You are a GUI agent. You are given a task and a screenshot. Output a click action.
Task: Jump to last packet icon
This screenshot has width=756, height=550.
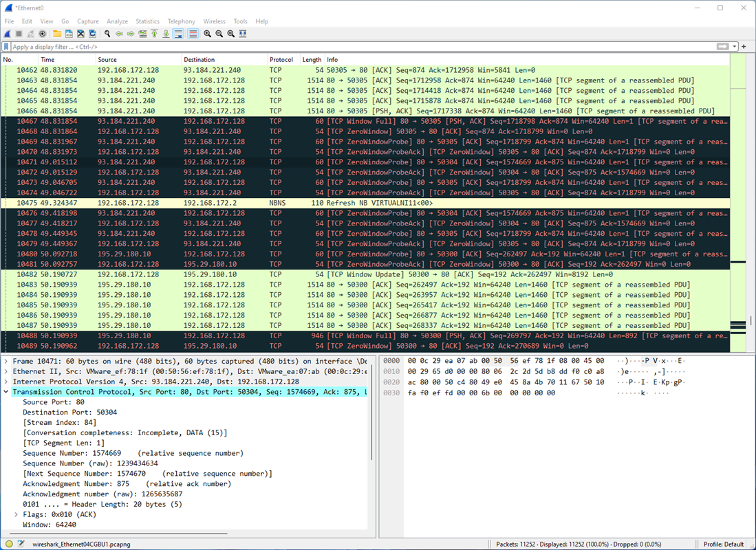pos(166,34)
